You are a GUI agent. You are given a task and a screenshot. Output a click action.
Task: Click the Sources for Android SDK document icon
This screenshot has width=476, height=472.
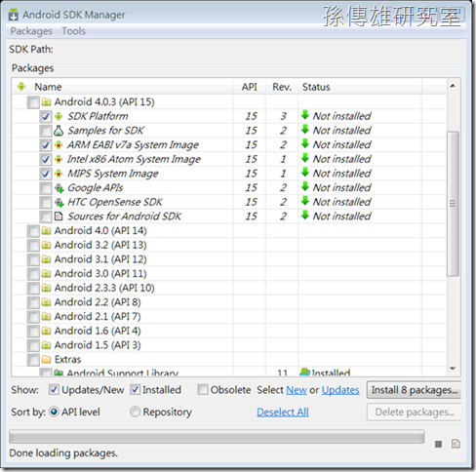(x=59, y=216)
